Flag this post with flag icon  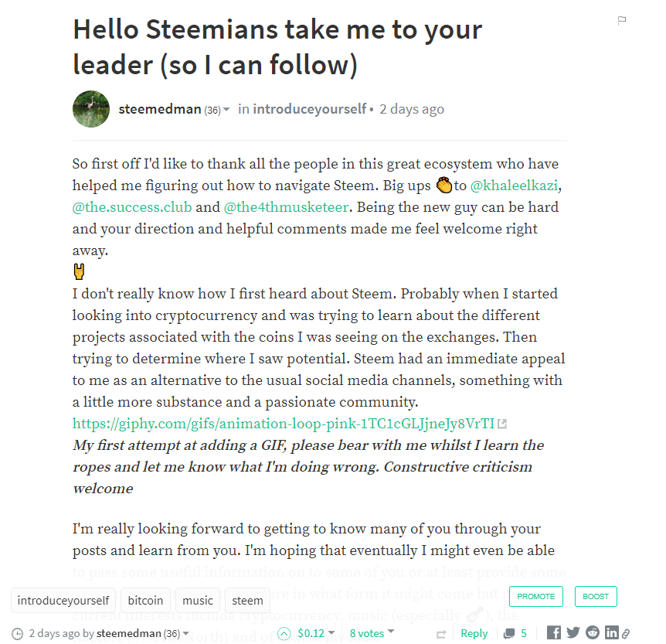622,21
